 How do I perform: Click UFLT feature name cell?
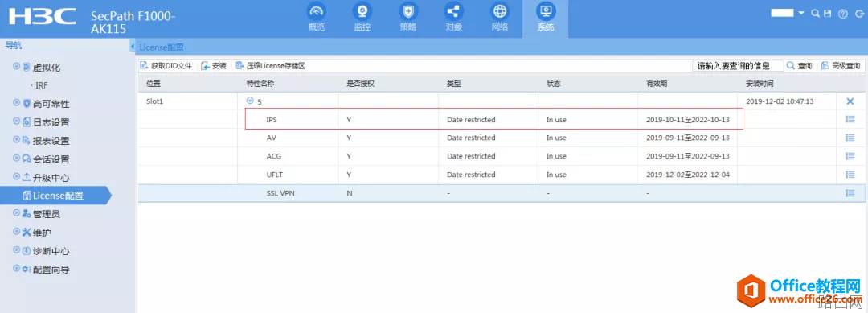275,175
